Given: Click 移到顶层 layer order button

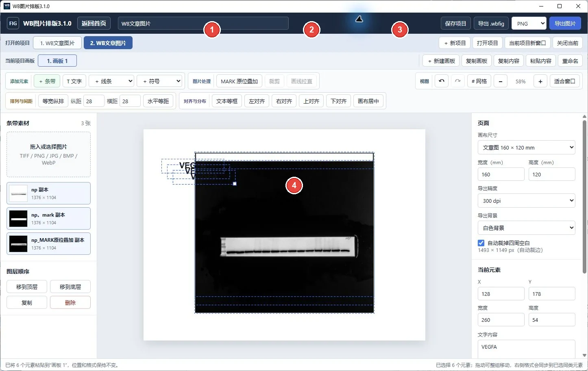Looking at the screenshot, I should (x=27, y=287).
